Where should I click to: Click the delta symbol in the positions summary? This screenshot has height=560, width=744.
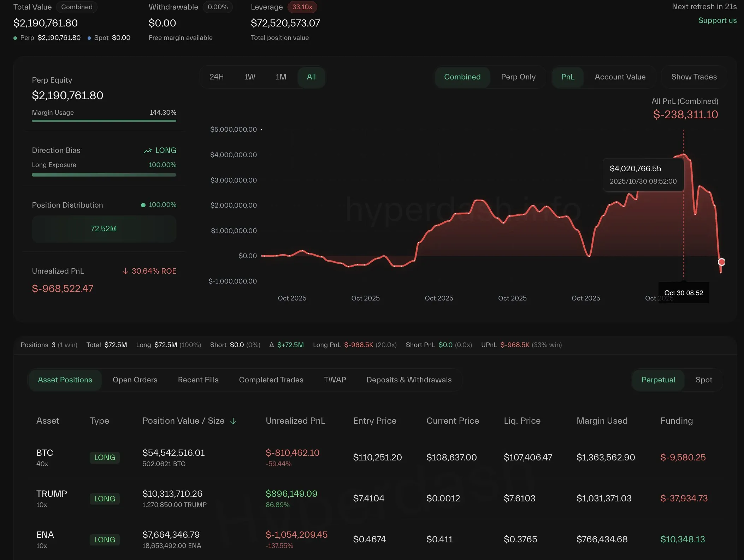pyautogui.click(x=271, y=345)
